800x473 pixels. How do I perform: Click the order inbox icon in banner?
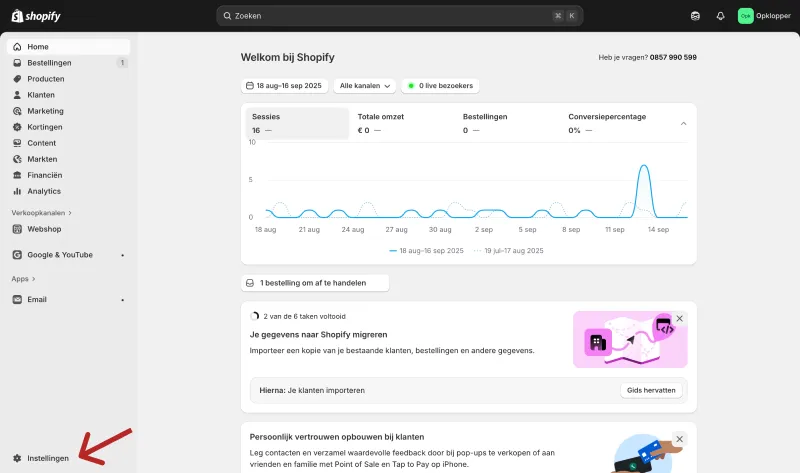tap(250, 283)
